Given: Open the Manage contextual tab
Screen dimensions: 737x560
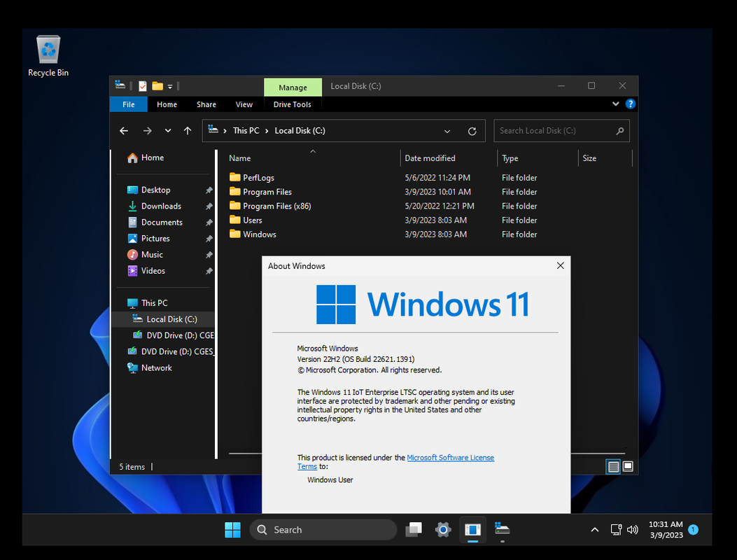Looking at the screenshot, I should (293, 87).
